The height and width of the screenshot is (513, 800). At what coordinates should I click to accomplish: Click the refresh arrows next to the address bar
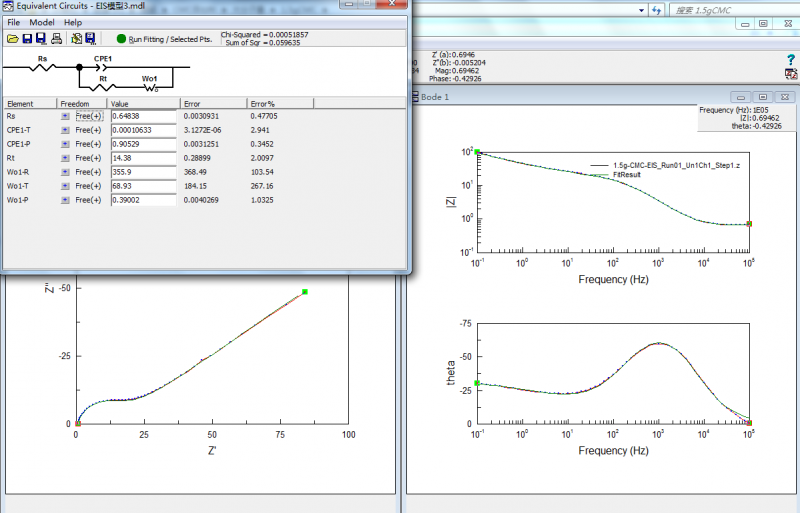[x=657, y=10]
